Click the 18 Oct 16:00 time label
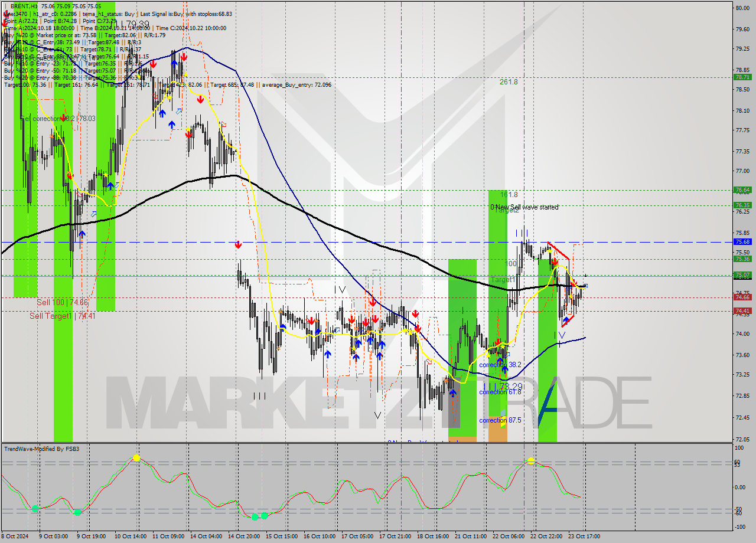The height and width of the screenshot is (543, 756). (x=432, y=537)
